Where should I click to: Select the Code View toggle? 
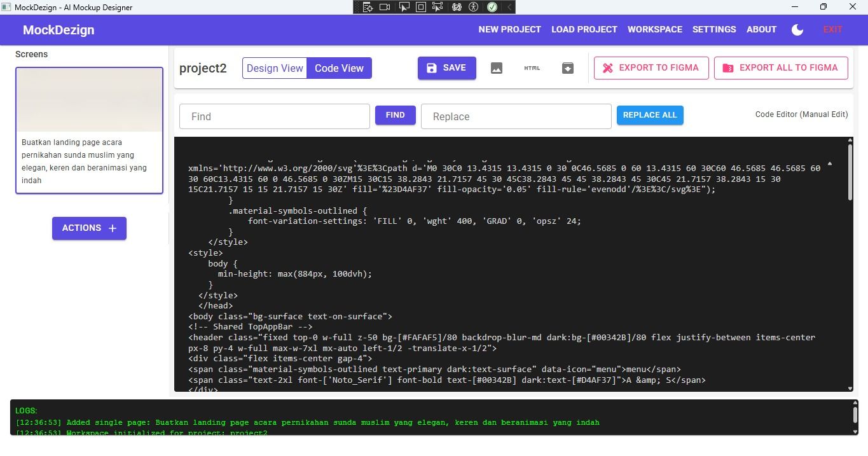339,68
